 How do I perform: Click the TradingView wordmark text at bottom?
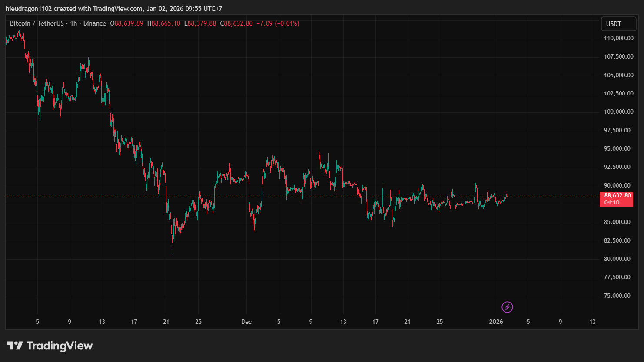pos(60,346)
